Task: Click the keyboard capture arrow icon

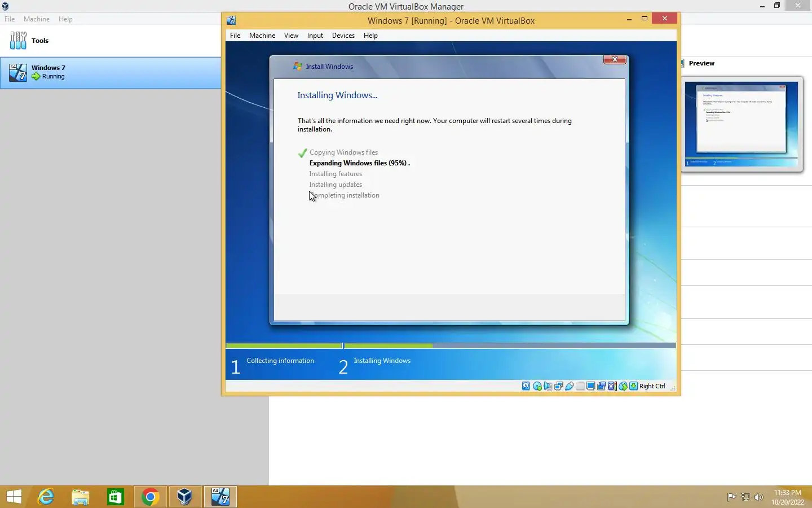Action: [634, 386]
